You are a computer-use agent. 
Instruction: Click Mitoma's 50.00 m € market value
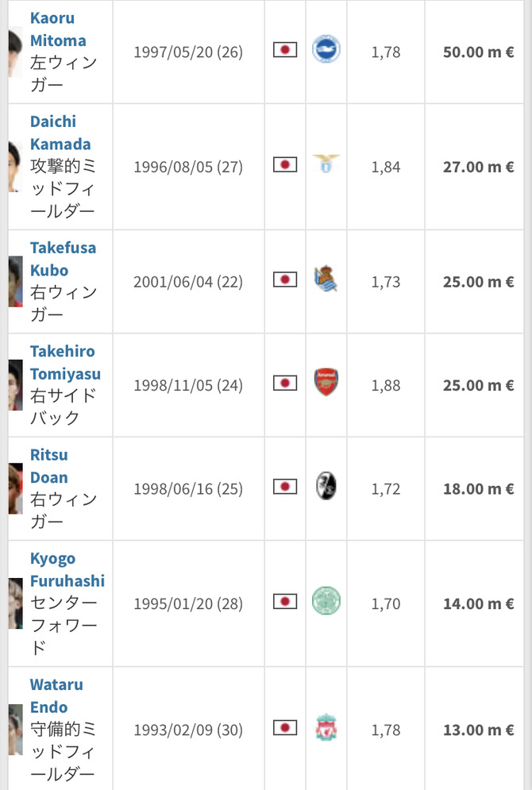[478, 52]
